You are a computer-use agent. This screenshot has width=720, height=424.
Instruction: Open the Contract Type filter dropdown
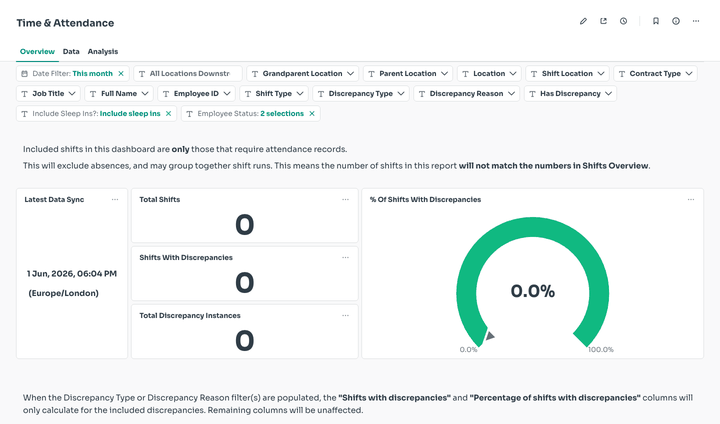point(655,73)
